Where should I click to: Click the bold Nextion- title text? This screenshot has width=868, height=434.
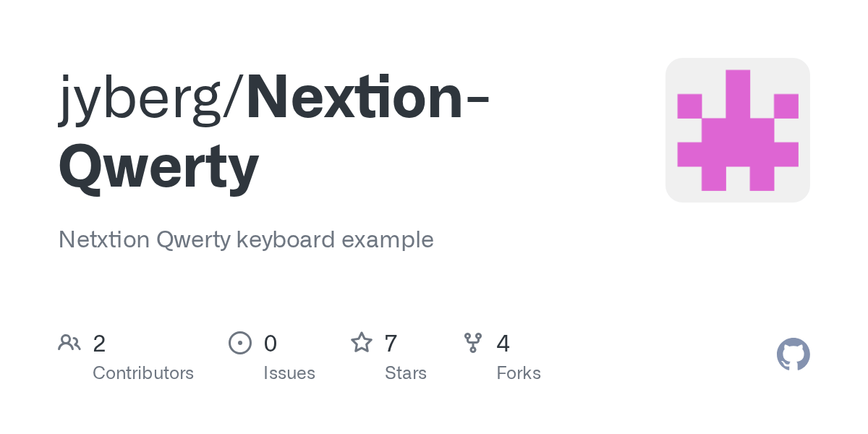coord(367,98)
